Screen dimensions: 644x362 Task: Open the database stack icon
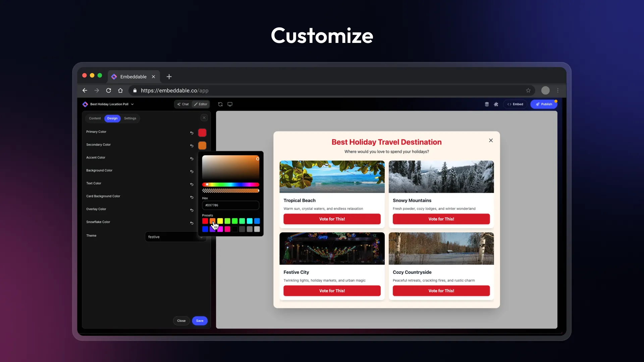(x=487, y=104)
